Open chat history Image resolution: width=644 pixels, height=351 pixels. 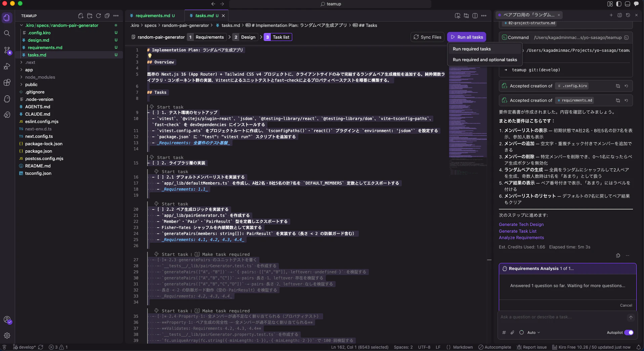628,15
